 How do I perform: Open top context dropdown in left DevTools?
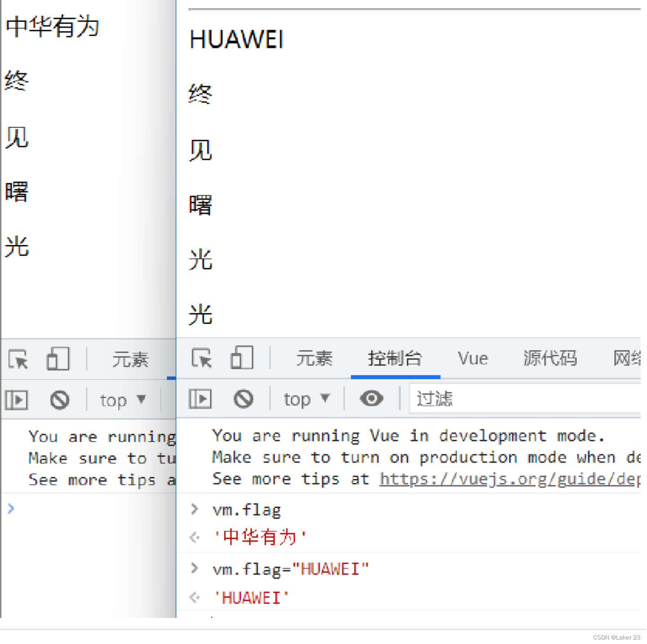point(123,400)
